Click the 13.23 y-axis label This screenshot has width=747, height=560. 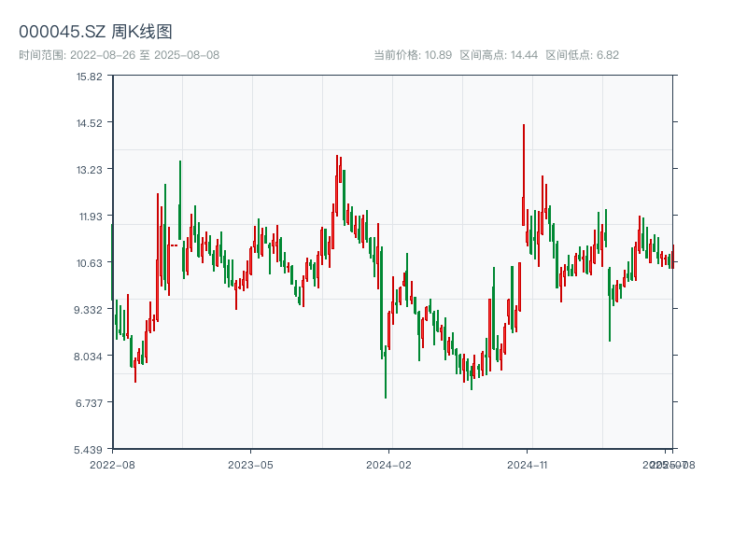[90, 170]
